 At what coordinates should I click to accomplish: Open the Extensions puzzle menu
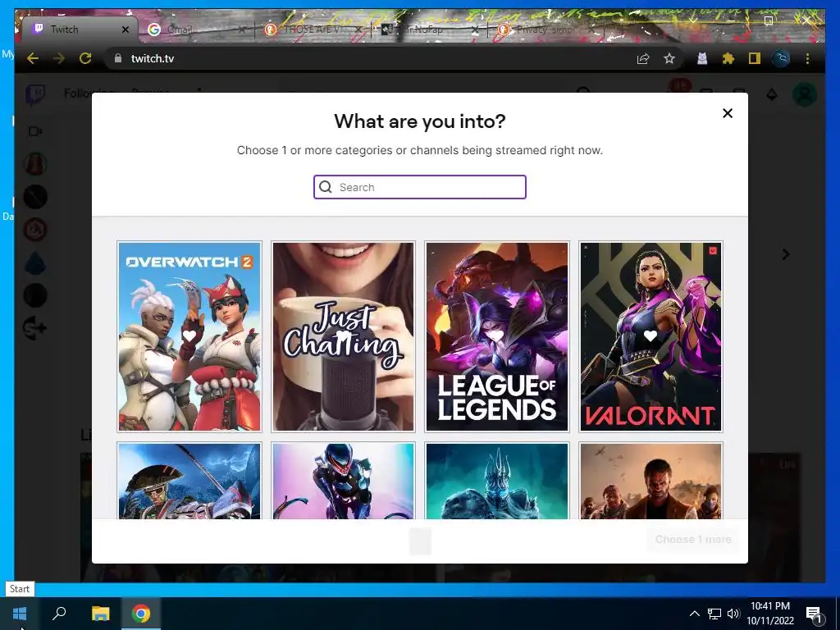click(728, 58)
